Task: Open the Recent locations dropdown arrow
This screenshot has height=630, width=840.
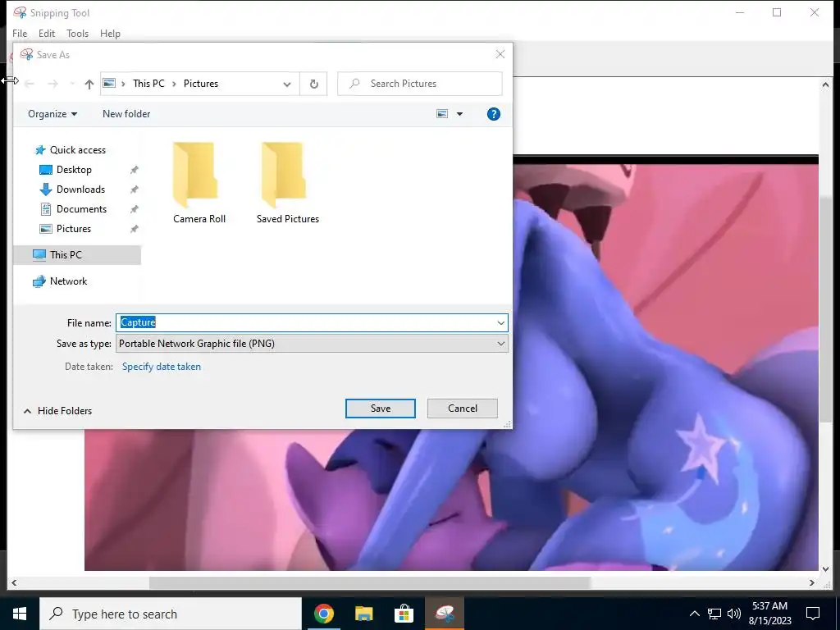Action: (72, 84)
